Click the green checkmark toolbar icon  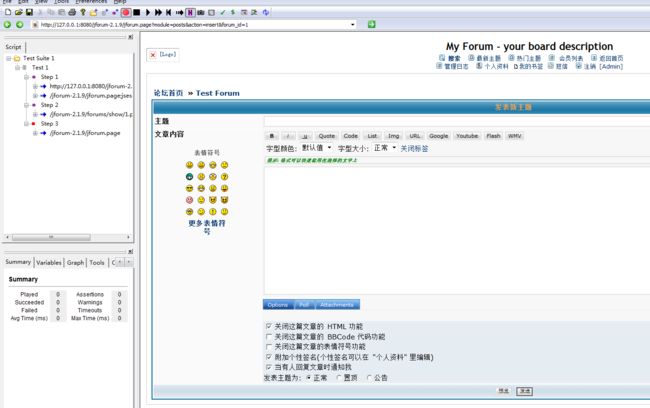pos(223,12)
